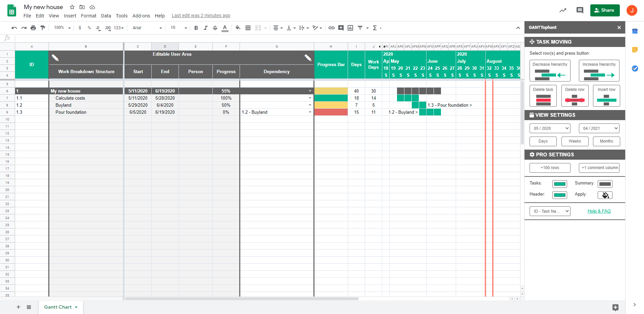Select the Paint format tool
The width and height of the screenshot is (644, 314).
click(x=43, y=28)
